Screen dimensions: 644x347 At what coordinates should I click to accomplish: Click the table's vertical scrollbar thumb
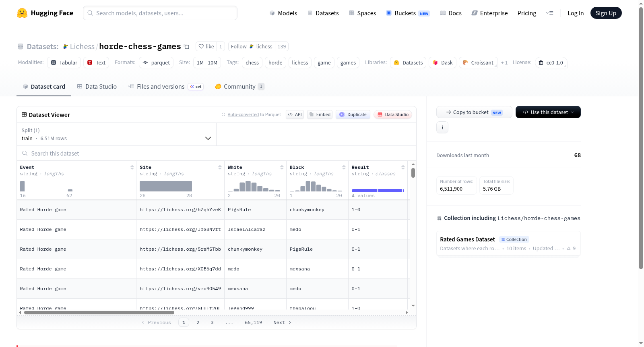click(413, 172)
